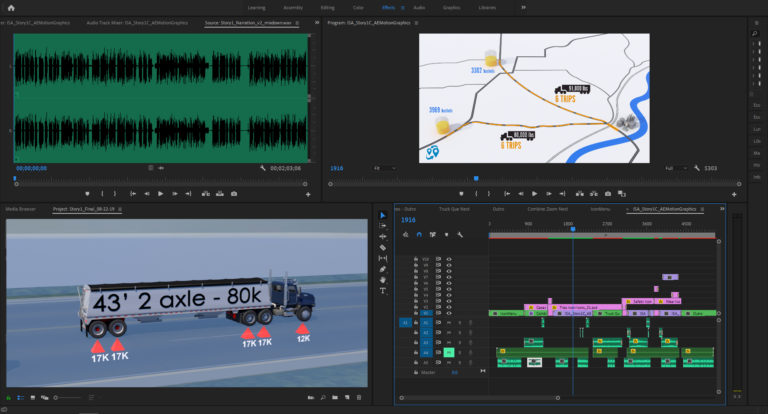Expand source panel overflow chevron

tap(317, 20)
